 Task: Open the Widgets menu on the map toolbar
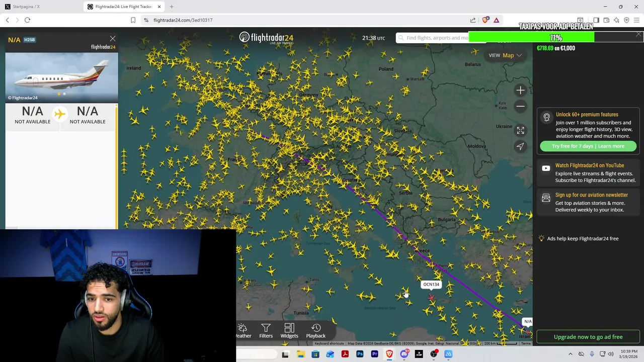[289, 331]
